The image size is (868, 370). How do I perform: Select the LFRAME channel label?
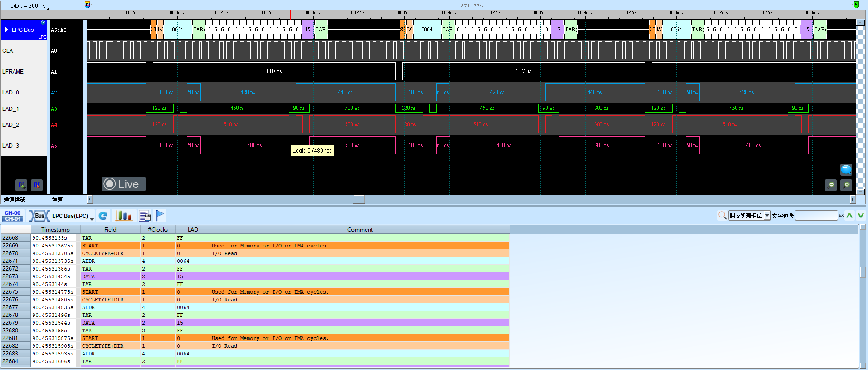point(24,72)
